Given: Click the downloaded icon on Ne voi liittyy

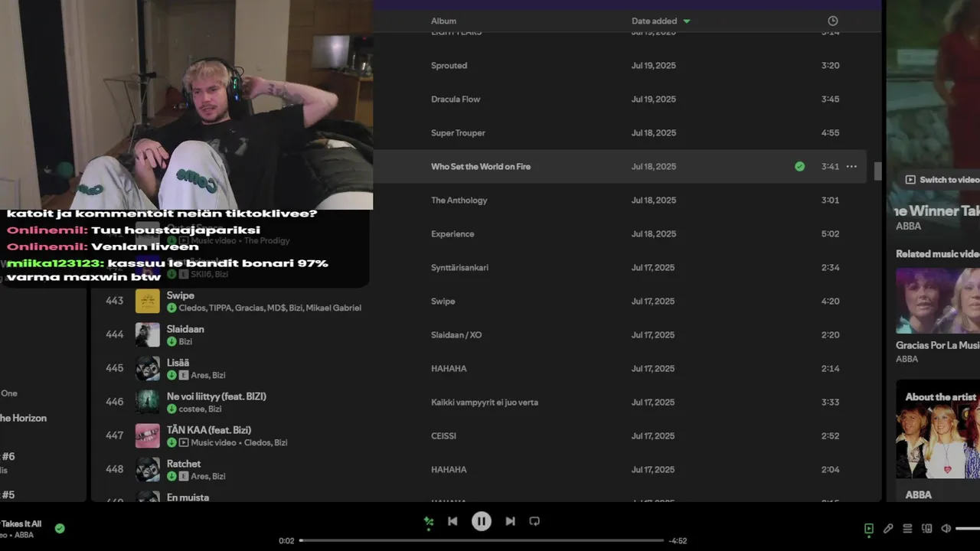Looking at the screenshot, I should point(171,409).
